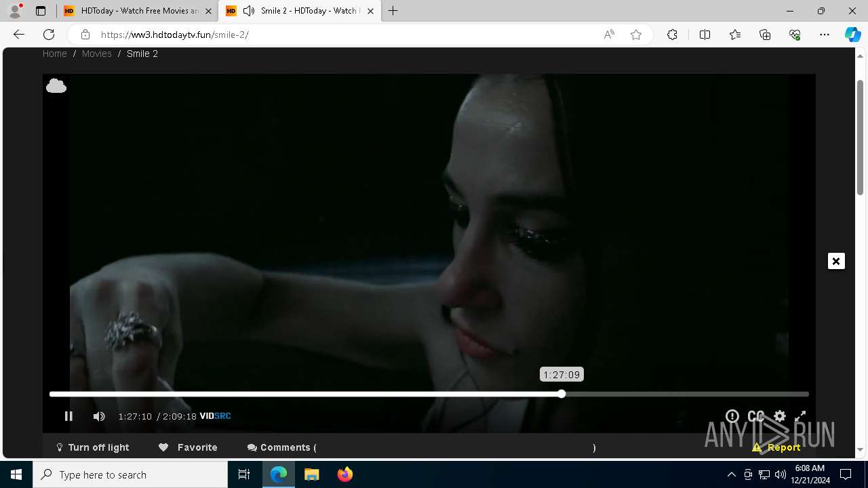The width and height of the screenshot is (868, 488).
Task: Enter fullscreen video mode
Action: point(800,416)
